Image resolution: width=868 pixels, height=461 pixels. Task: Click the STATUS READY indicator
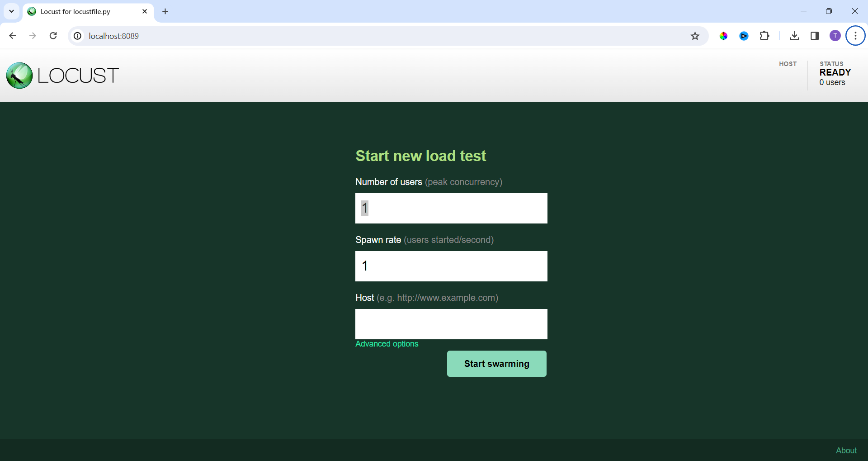pos(835,73)
